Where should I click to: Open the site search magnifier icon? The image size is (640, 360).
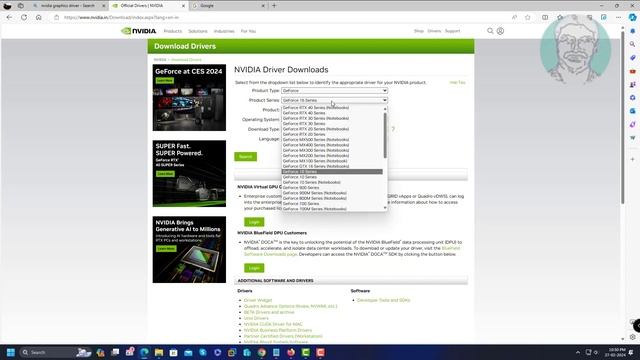tap(490, 31)
